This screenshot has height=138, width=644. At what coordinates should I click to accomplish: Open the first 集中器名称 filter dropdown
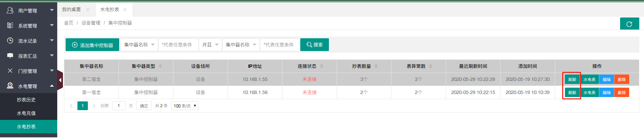139,45
